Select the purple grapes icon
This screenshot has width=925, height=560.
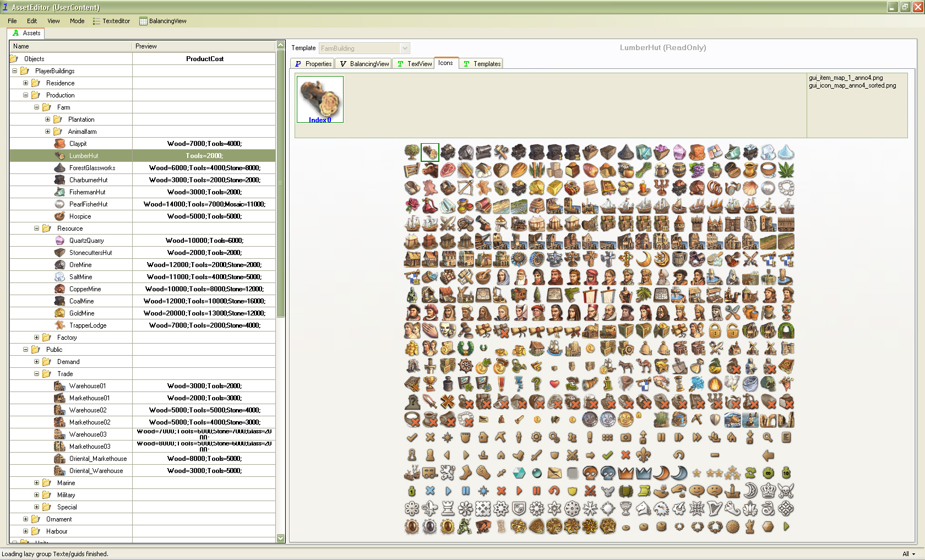coord(697,170)
